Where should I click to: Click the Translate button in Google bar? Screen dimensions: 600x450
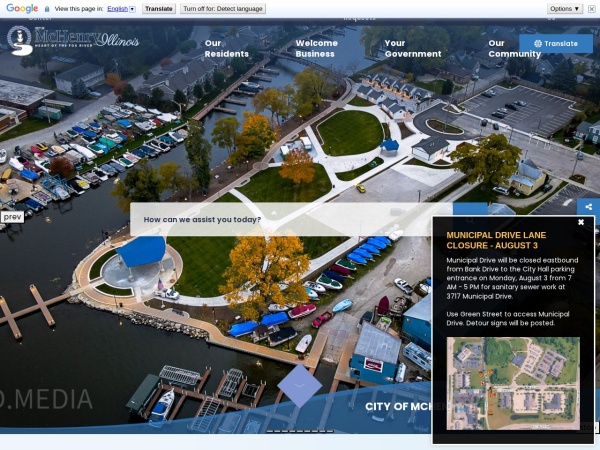159,9
